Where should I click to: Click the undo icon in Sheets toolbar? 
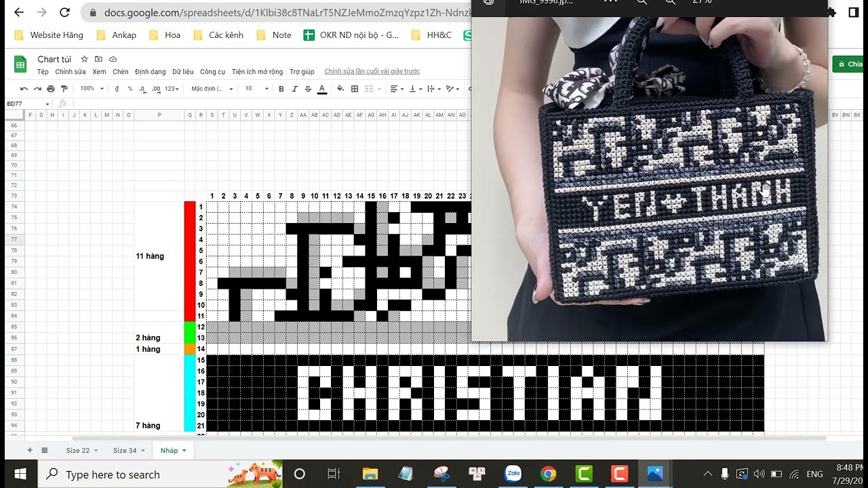click(24, 89)
